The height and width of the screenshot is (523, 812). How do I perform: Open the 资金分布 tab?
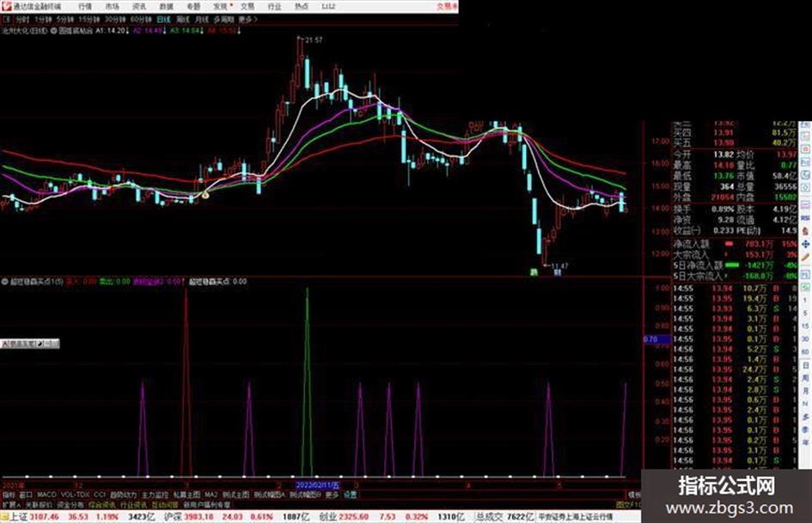tap(71, 504)
